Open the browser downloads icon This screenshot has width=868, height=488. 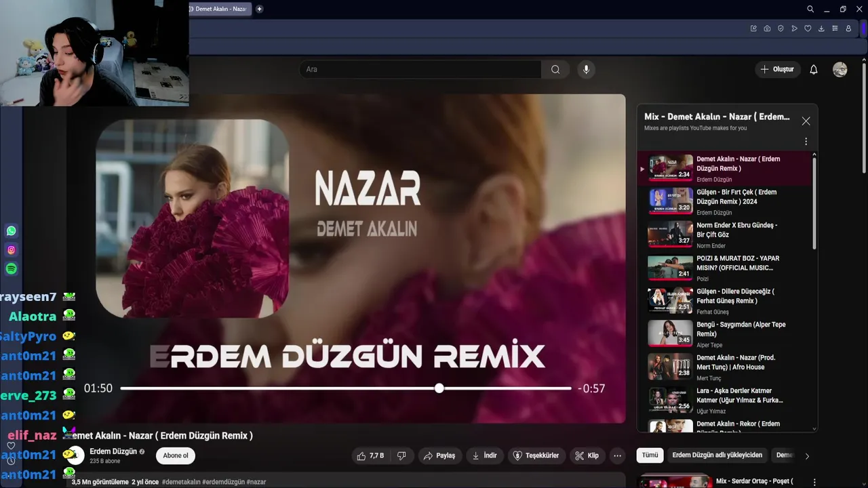pos(821,28)
